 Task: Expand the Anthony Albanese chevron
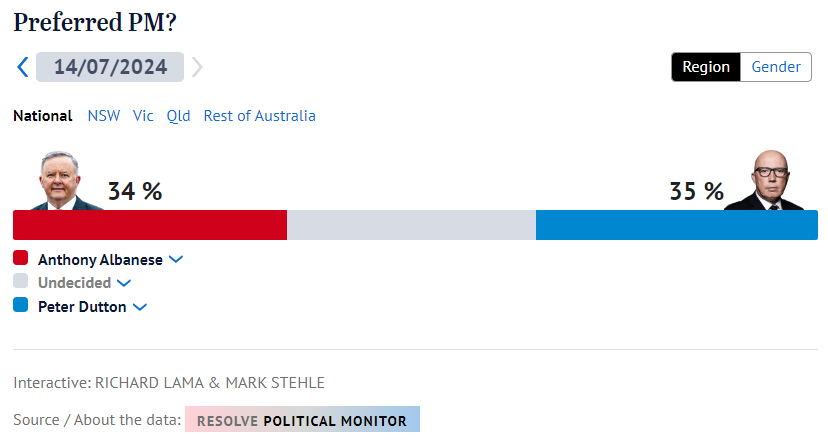[176, 259]
